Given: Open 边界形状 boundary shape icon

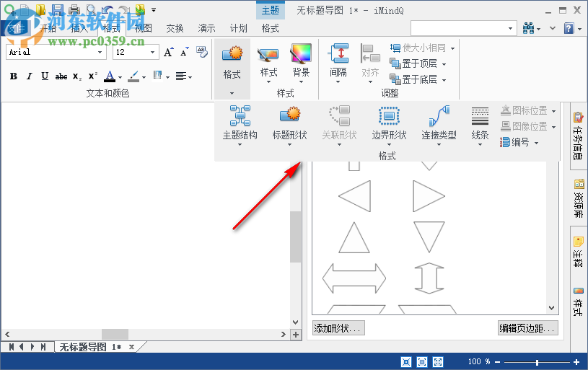Looking at the screenshot, I should coord(390,116).
